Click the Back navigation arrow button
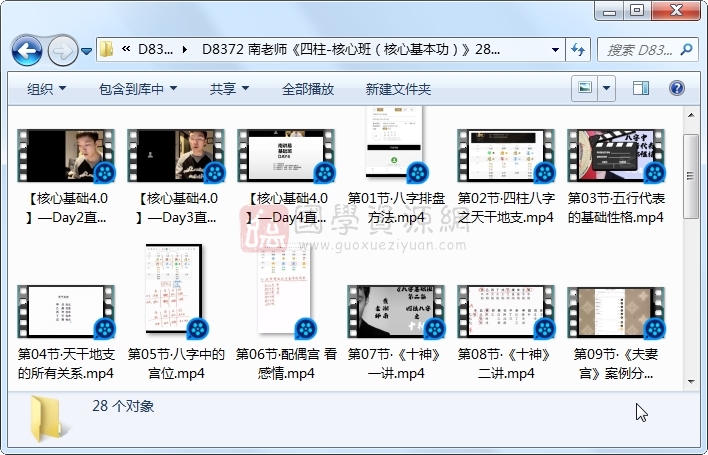 tap(26, 49)
